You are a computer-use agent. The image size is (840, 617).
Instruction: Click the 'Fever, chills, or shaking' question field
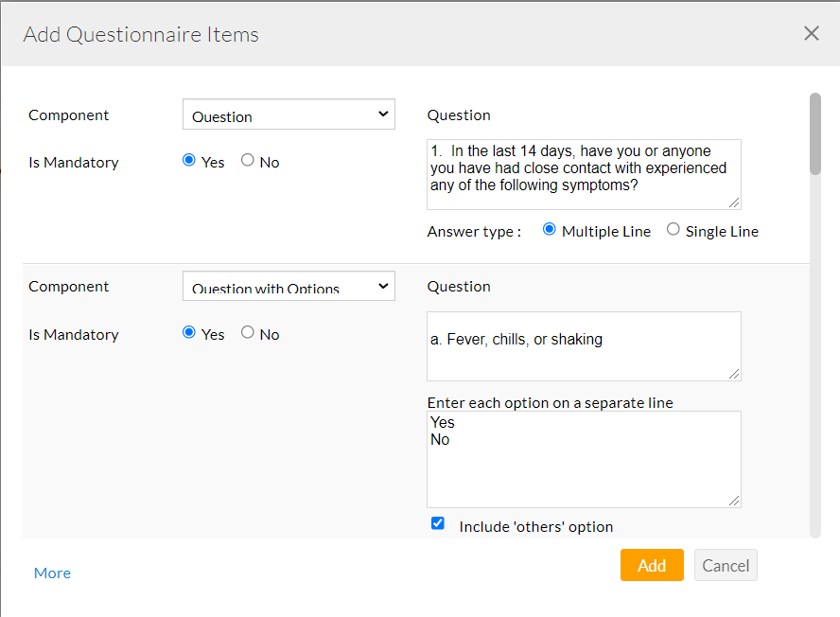point(583,345)
